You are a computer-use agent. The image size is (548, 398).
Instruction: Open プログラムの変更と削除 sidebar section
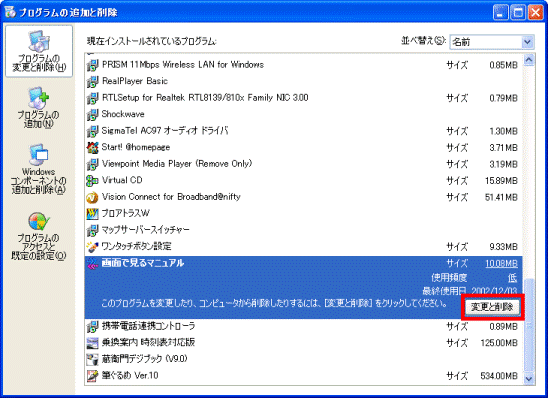point(39,51)
